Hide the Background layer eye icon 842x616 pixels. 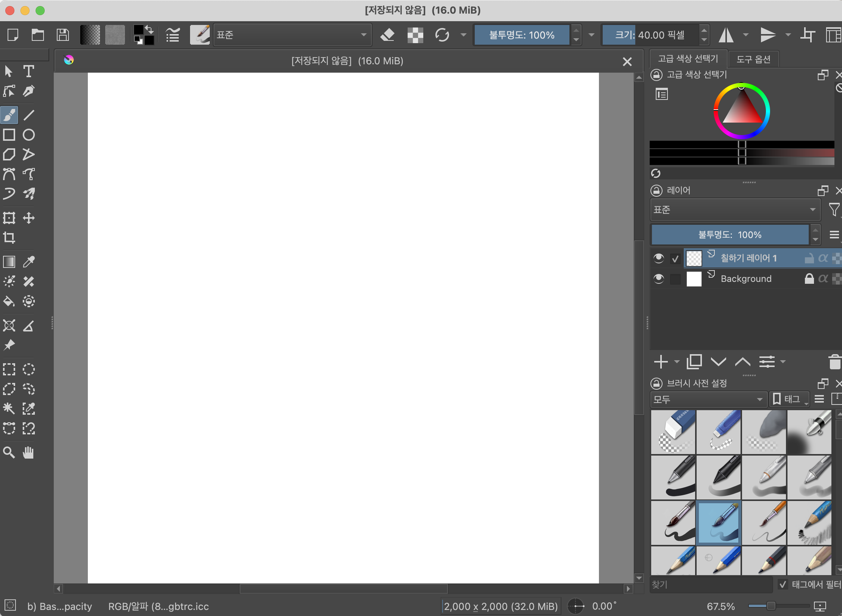click(x=659, y=279)
